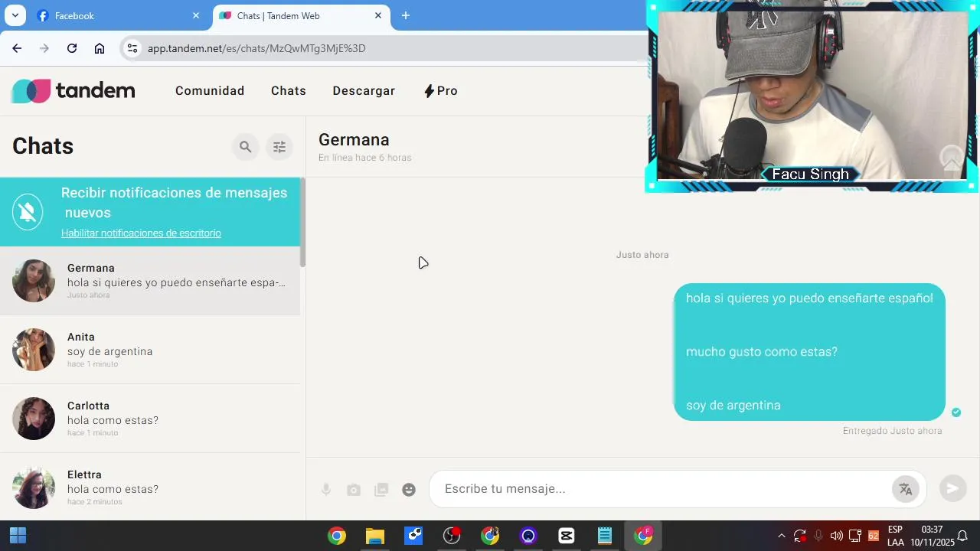This screenshot has width=980, height=551.
Task: Click the sent message bubble
Action: [x=809, y=352]
